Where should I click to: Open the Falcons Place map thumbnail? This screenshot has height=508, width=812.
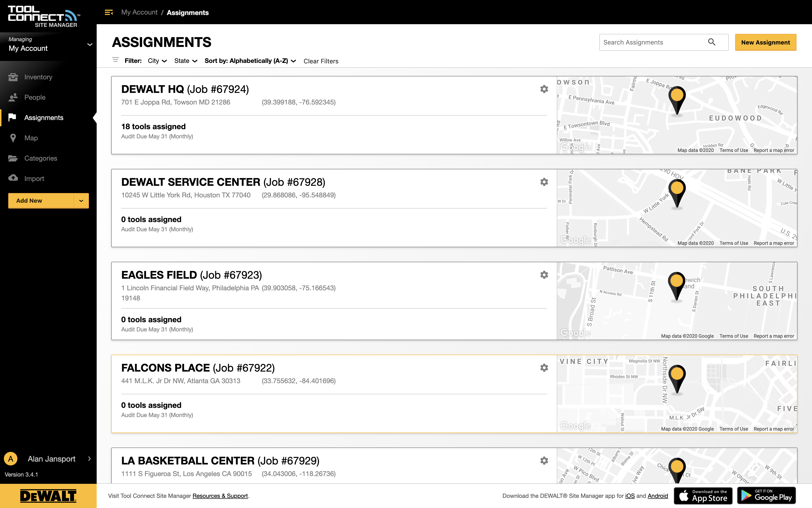click(677, 394)
